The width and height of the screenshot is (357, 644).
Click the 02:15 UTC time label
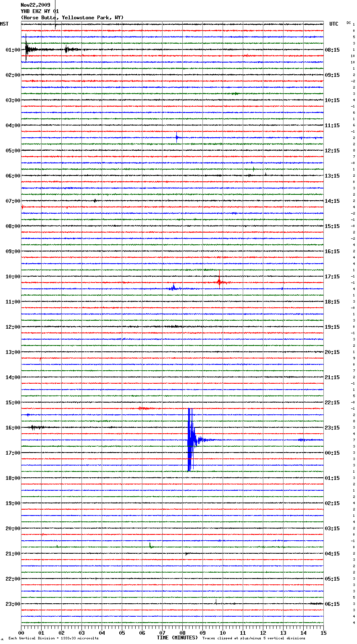pyautogui.click(x=332, y=503)
